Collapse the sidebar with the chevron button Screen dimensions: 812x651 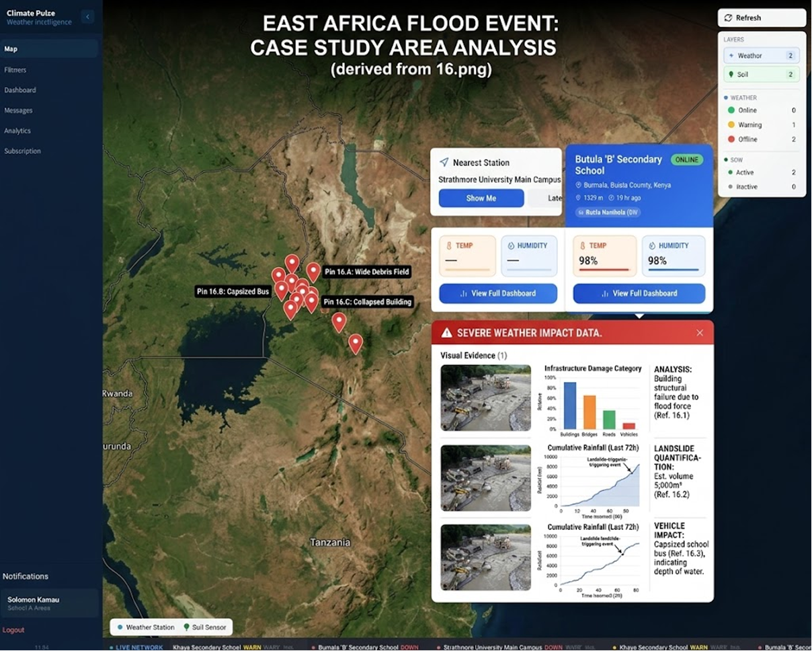click(87, 17)
